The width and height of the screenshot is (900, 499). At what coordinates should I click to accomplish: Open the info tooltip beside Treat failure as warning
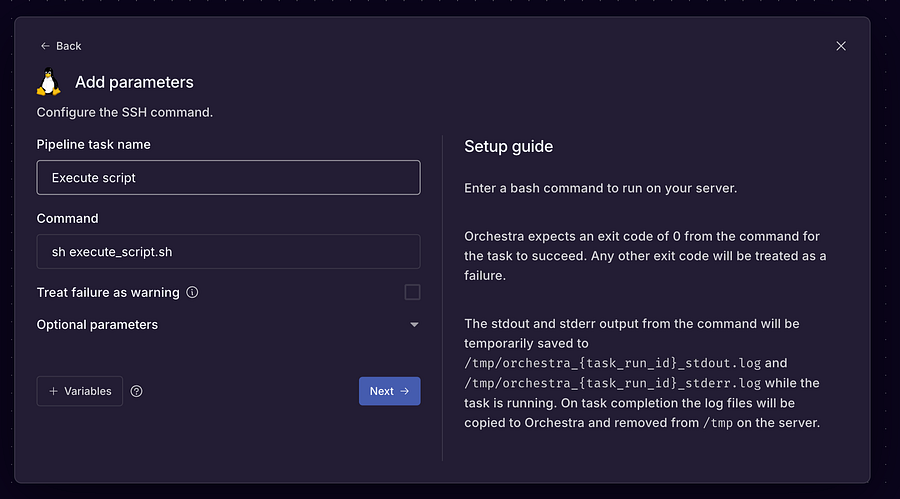coord(192,292)
